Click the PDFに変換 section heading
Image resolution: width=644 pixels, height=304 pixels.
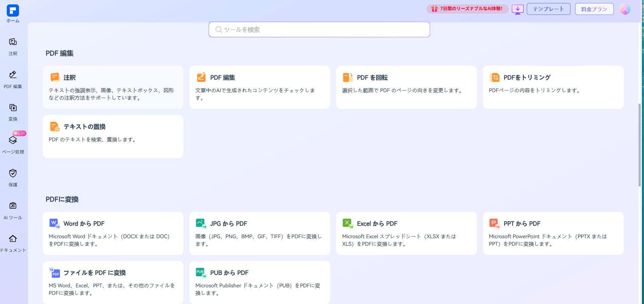point(62,199)
